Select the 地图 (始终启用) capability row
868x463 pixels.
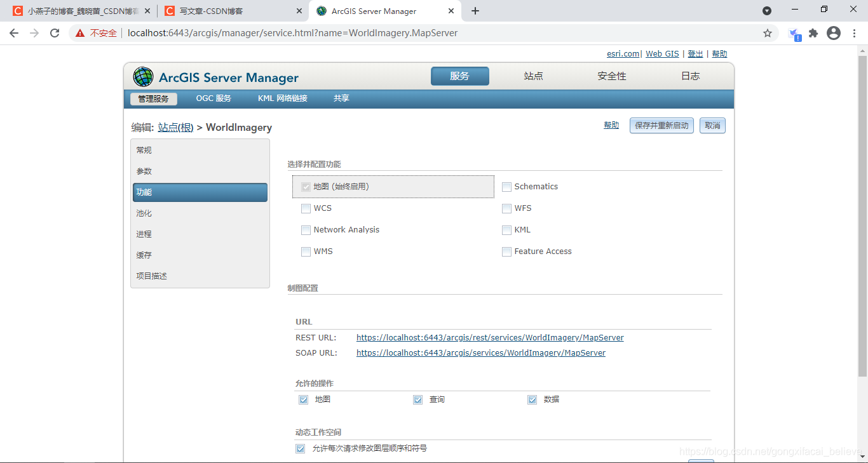pyautogui.click(x=393, y=187)
